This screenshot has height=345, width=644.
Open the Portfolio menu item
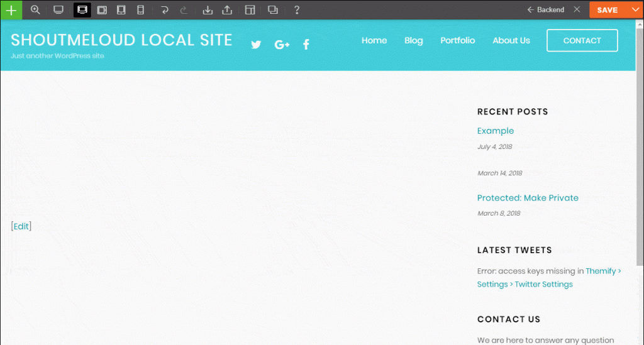point(458,40)
